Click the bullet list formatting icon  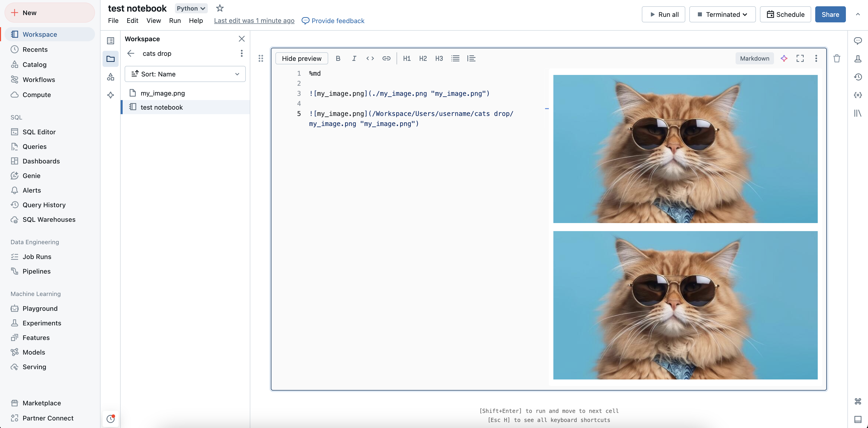(x=455, y=58)
